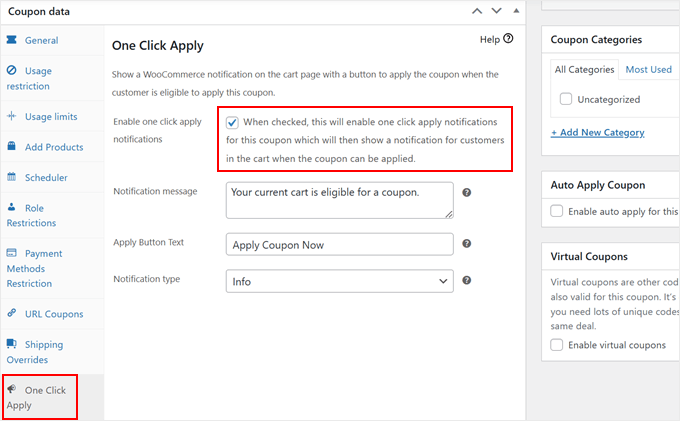680x421 pixels.
Task: Click the One Click Apply heading
Action: coord(157,46)
